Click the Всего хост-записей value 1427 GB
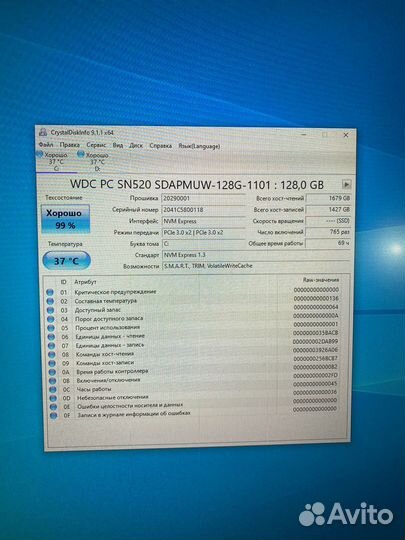405x540 pixels. [328, 209]
